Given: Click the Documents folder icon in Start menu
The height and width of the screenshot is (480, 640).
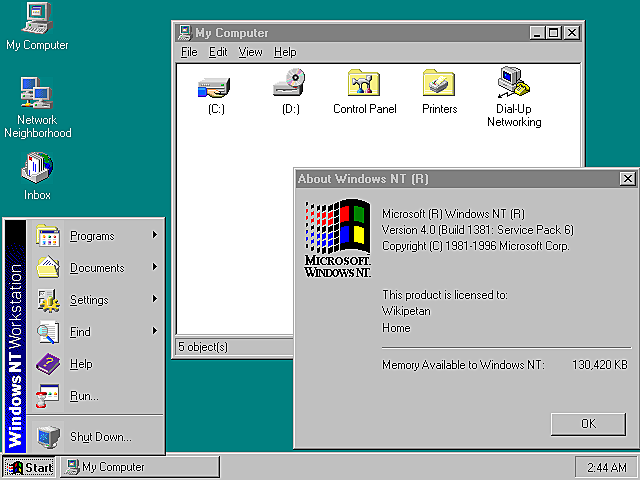Looking at the screenshot, I should [x=48, y=267].
